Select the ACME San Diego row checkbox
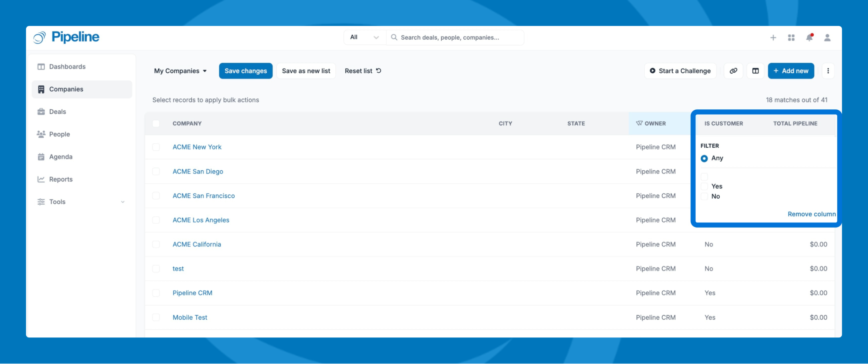The image size is (868, 364). tap(156, 172)
